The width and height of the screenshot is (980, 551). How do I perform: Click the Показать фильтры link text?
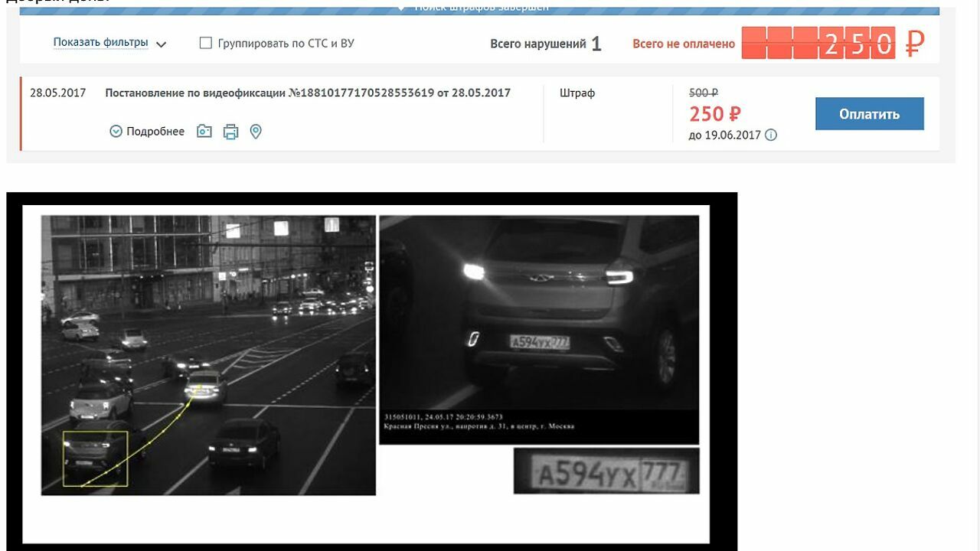click(100, 43)
